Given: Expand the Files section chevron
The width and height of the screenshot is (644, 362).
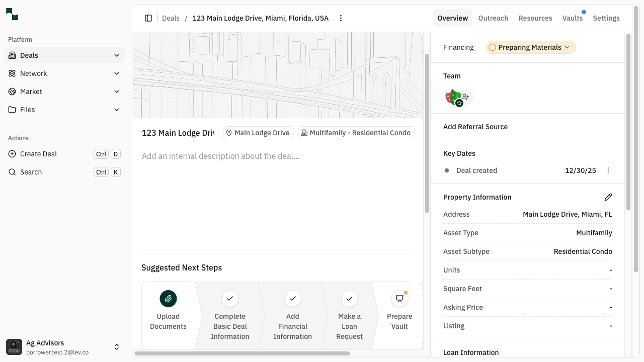Looking at the screenshot, I should click(x=117, y=110).
